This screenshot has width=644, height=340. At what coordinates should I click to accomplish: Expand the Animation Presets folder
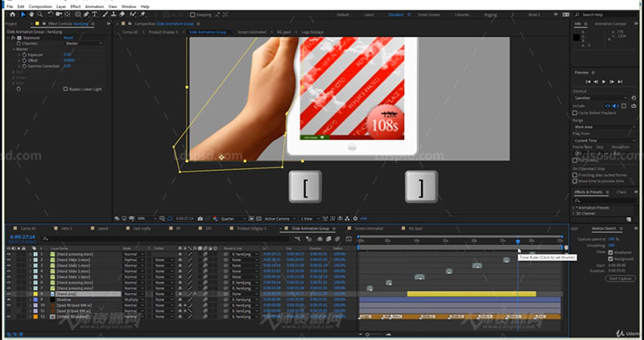tap(574, 208)
